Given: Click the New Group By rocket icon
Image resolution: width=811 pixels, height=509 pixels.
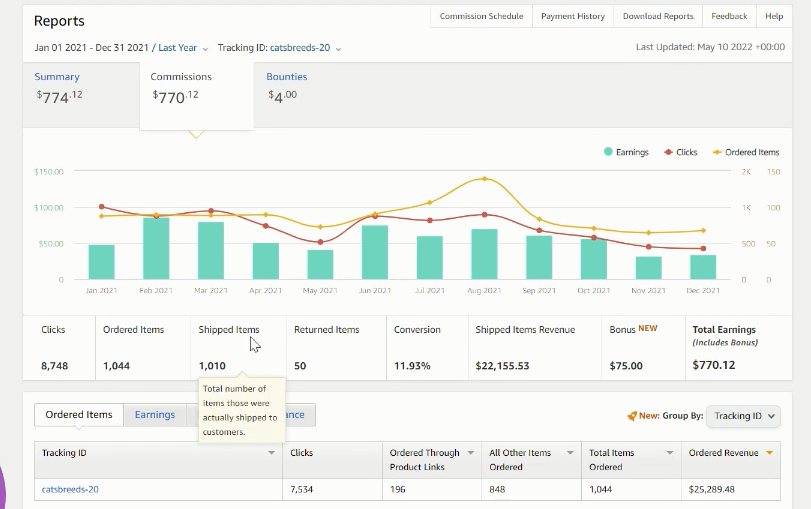Looking at the screenshot, I should click(x=632, y=416).
